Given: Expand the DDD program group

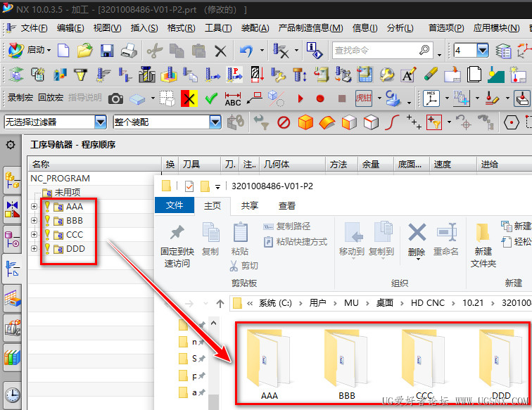Looking at the screenshot, I should [x=34, y=248].
